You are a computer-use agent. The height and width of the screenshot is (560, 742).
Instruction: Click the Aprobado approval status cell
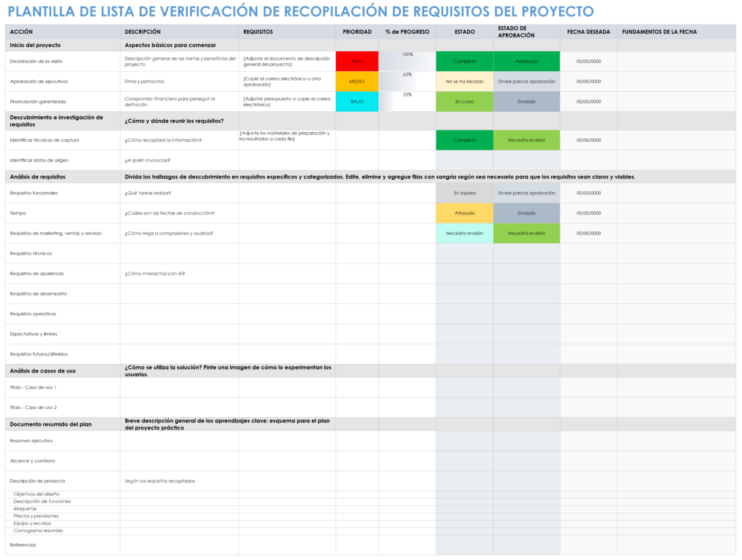(x=526, y=61)
